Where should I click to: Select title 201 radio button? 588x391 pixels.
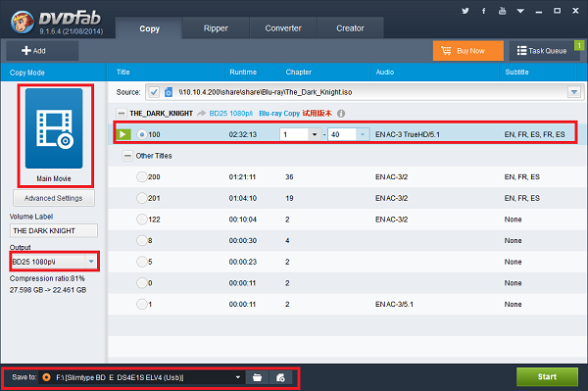(x=142, y=198)
